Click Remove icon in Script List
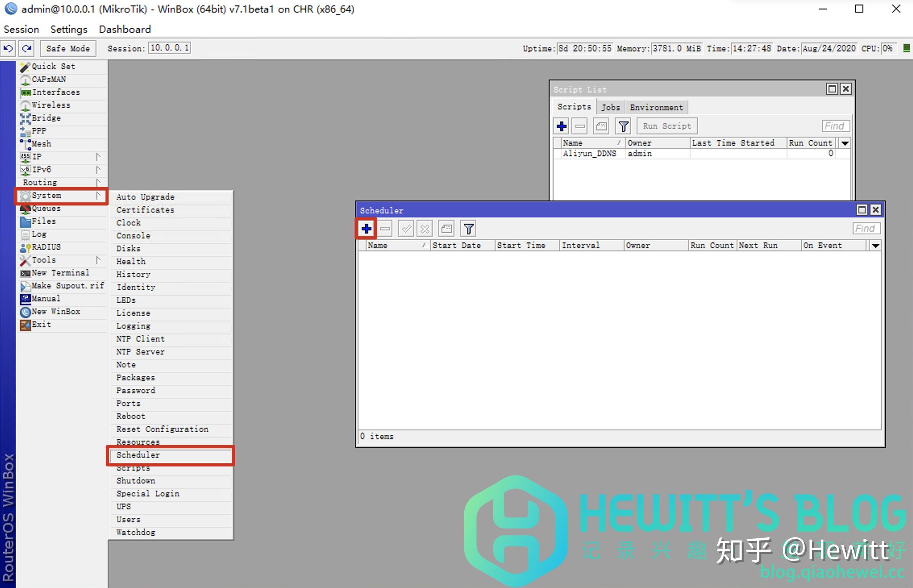 (x=580, y=126)
